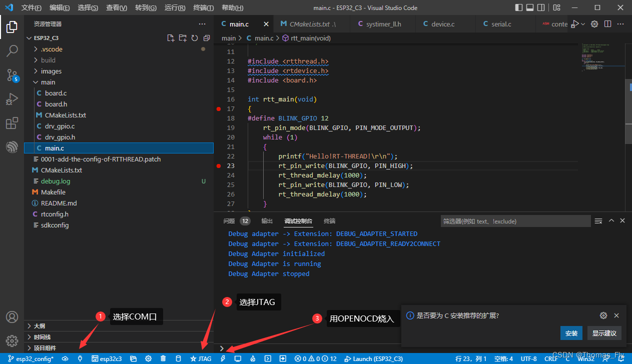Expand the 时间线 timeline section
Viewport: 632px width, 364px height.
119,337
